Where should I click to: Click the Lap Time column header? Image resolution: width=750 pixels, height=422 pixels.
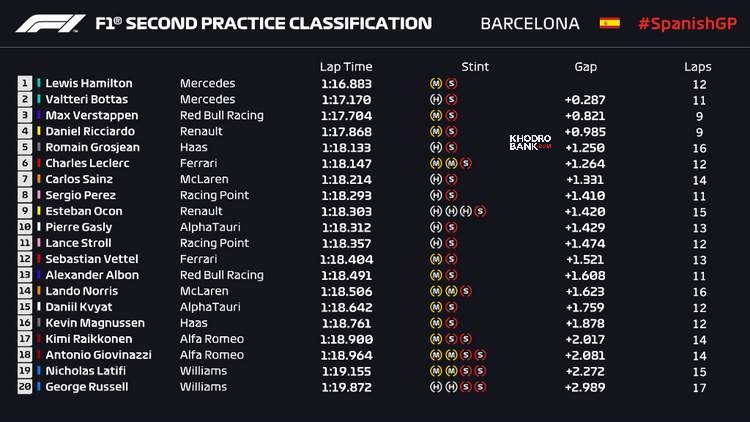(345, 67)
